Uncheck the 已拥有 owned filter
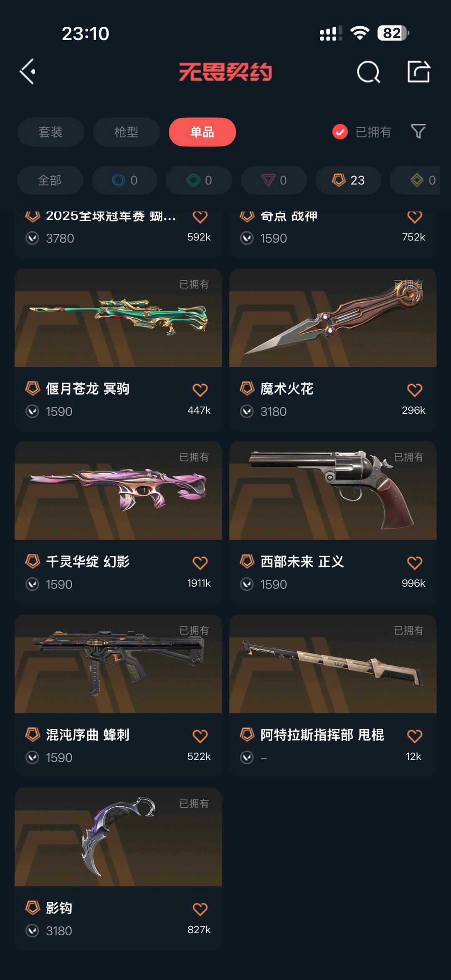The height and width of the screenshot is (980, 451). coord(362,132)
